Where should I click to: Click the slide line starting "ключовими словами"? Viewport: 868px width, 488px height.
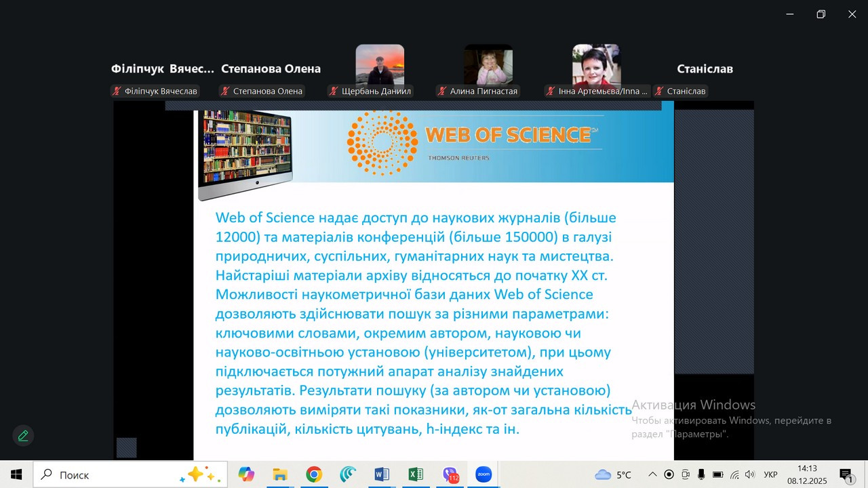tap(398, 333)
